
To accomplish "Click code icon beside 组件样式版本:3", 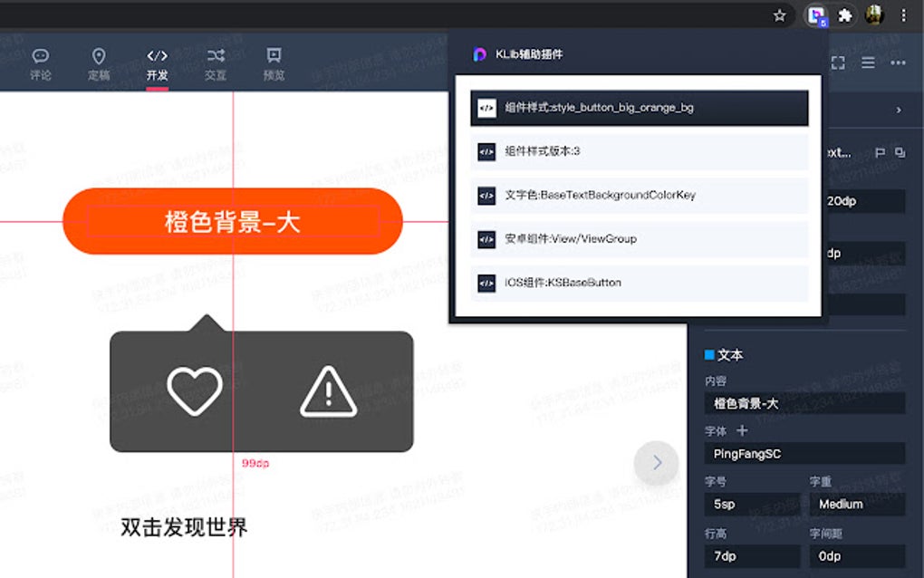I will tap(486, 152).
